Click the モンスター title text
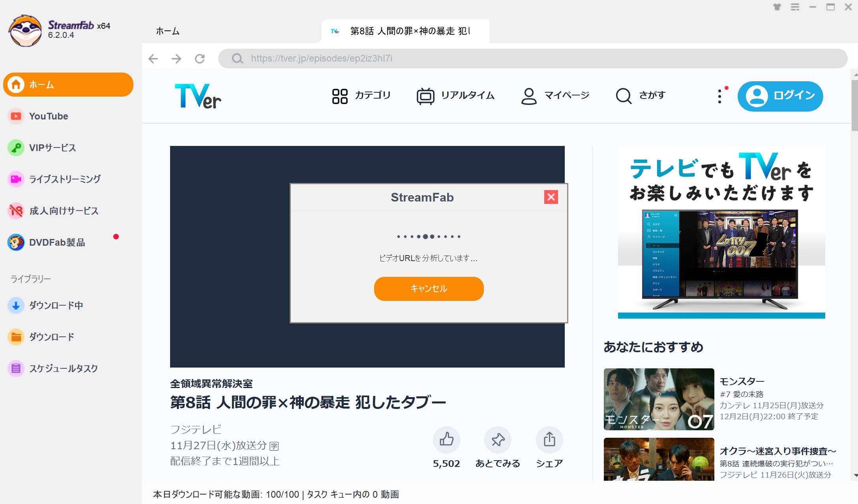This screenshot has height=504, width=858. 742,381
